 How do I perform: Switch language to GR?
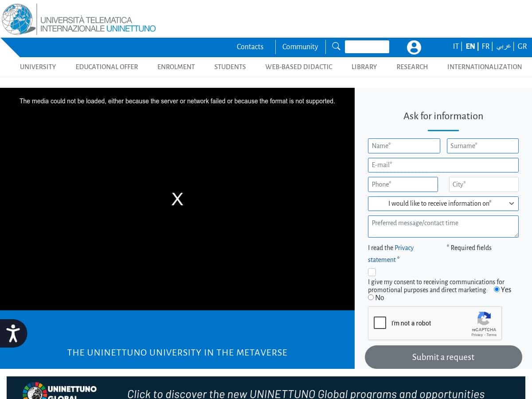coord(522,46)
